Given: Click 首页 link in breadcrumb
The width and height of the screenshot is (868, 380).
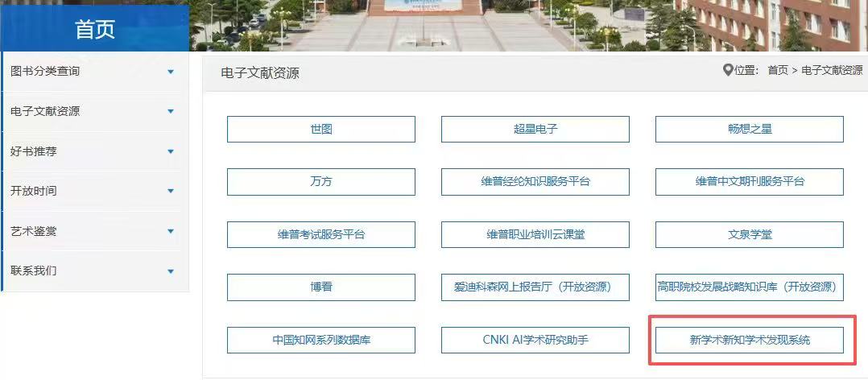Looking at the screenshot, I should [x=777, y=71].
